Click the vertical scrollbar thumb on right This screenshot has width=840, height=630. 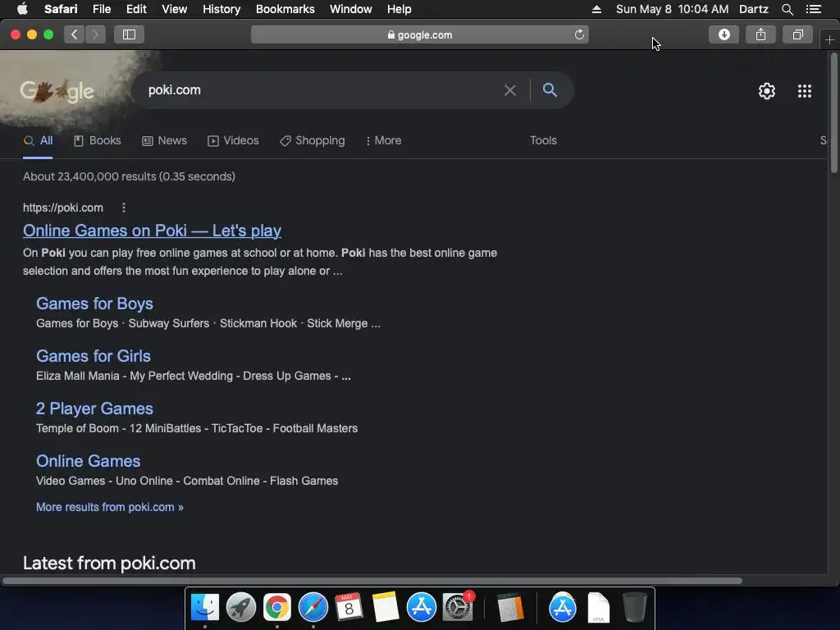(x=833, y=112)
